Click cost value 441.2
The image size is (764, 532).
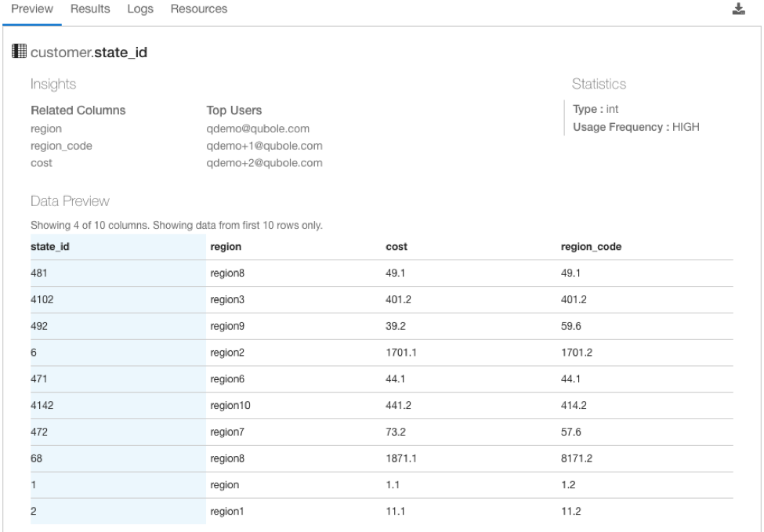click(x=398, y=405)
